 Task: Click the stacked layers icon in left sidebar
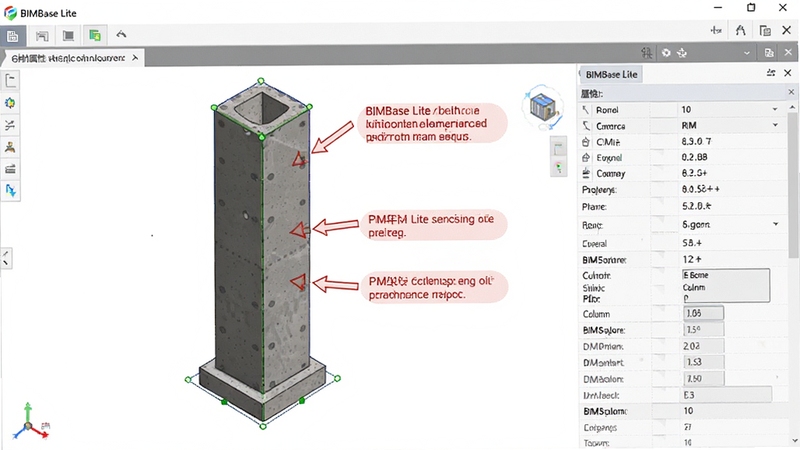10,169
